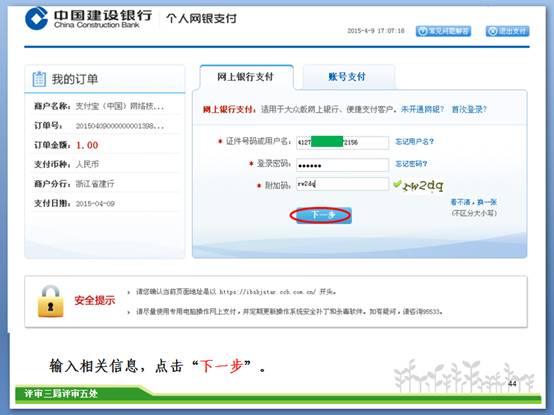
Task: Click the 忘记密码? link
Action: coord(411,164)
